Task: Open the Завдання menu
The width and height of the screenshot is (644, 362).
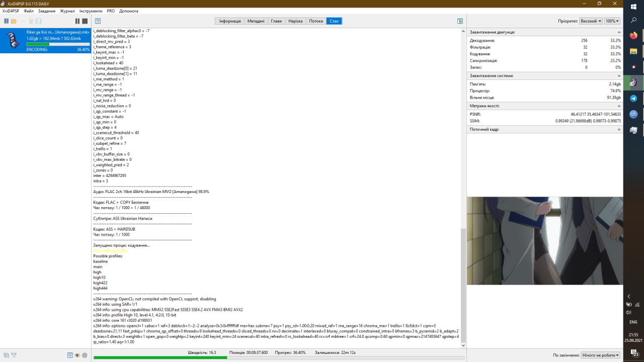Action: tap(47, 11)
